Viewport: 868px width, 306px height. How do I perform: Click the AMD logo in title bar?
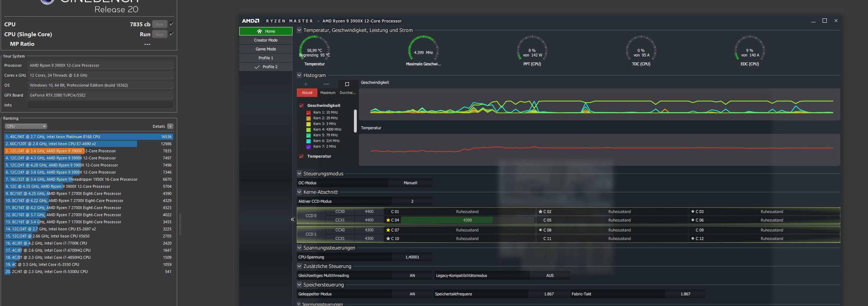point(251,21)
